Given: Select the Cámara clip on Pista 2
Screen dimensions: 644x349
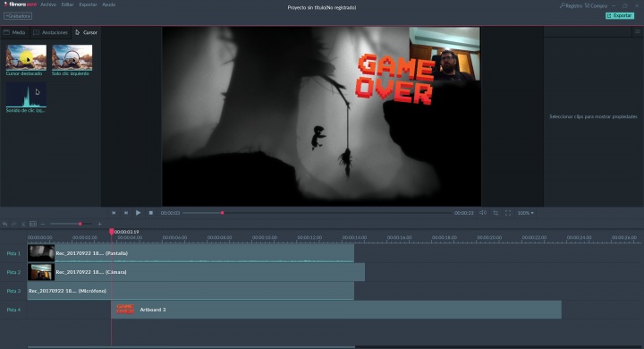Looking at the screenshot, I should point(196,272).
